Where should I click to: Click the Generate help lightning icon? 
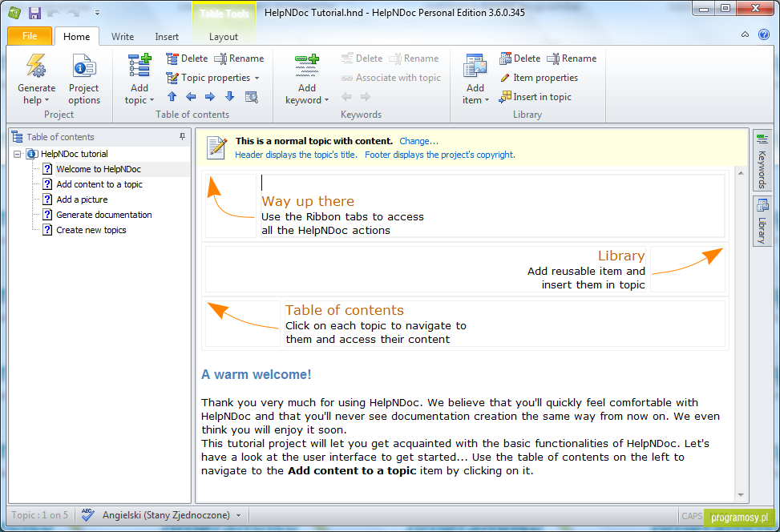tap(36, 66)
